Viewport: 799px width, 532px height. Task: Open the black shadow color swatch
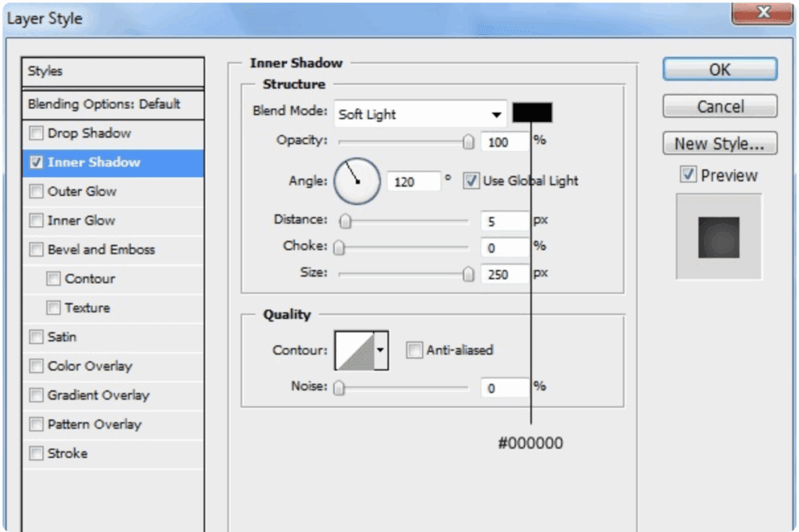[x=532, y=113]
